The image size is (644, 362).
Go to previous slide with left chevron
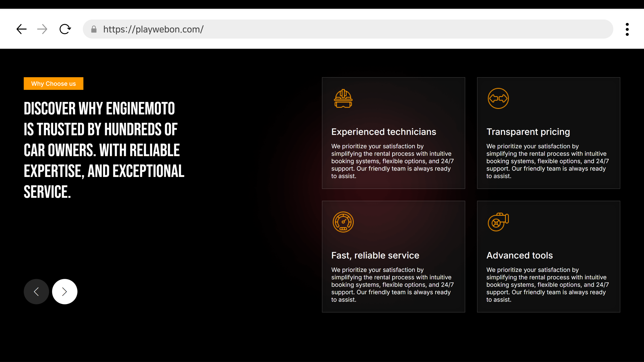coord(36,291)
